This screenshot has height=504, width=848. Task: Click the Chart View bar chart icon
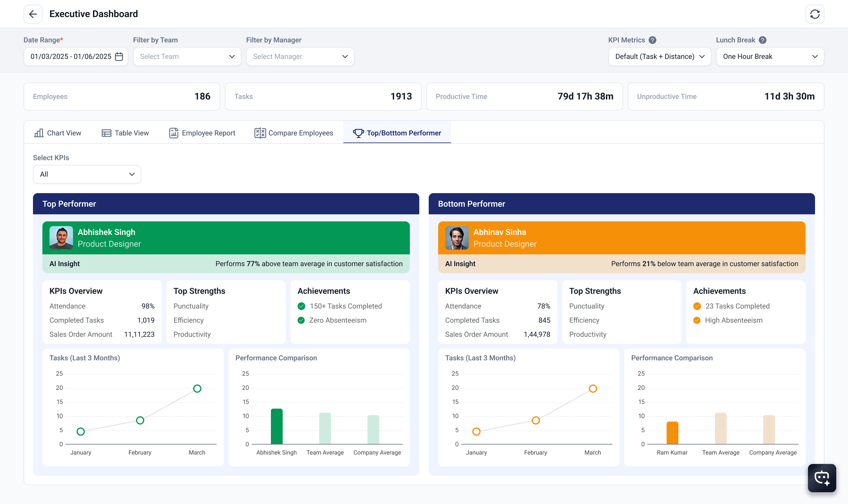39,133
